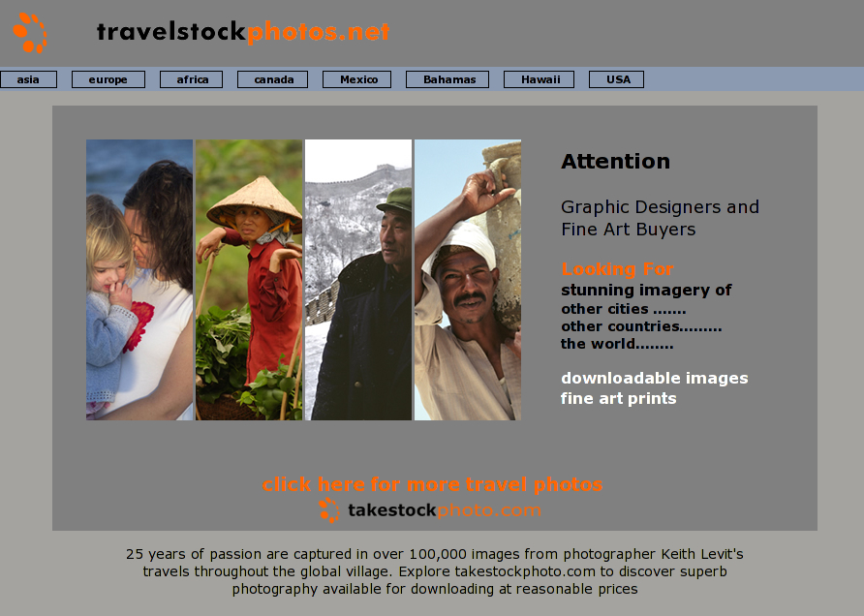Click 'photography available for downloading' line

pos(435,589)
